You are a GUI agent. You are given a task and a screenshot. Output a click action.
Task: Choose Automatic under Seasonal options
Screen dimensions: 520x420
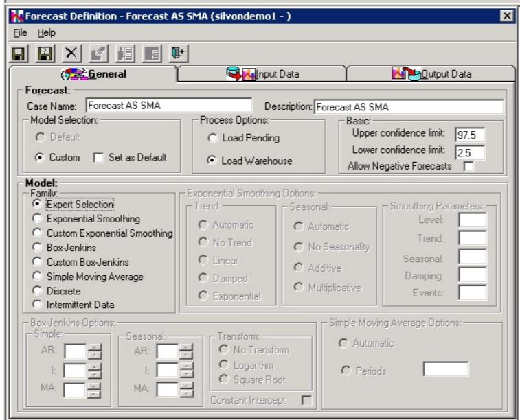tap(299, 226)
